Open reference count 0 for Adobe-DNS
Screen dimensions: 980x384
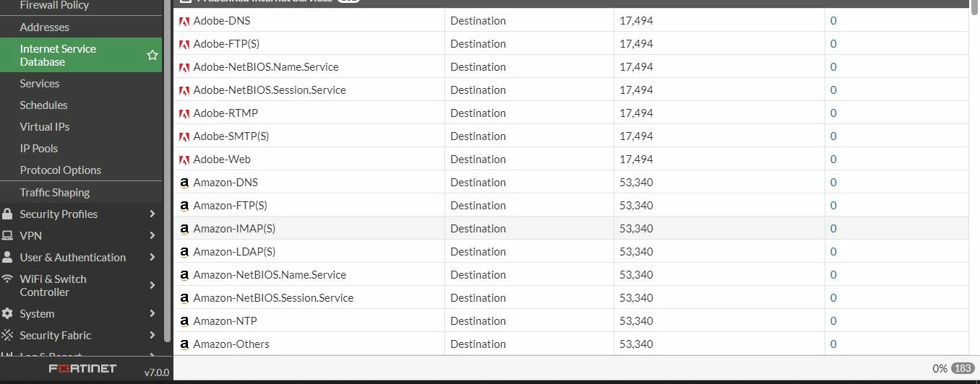[833, 21]
